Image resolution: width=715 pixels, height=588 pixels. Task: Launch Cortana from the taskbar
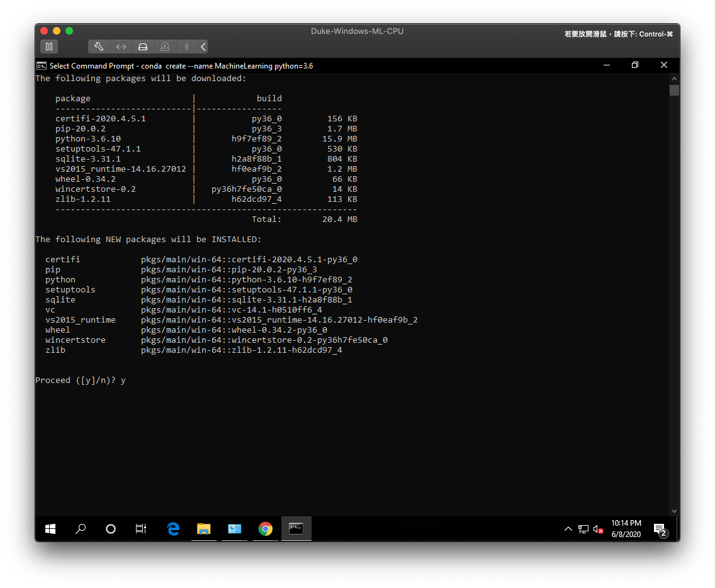[111, 529]
